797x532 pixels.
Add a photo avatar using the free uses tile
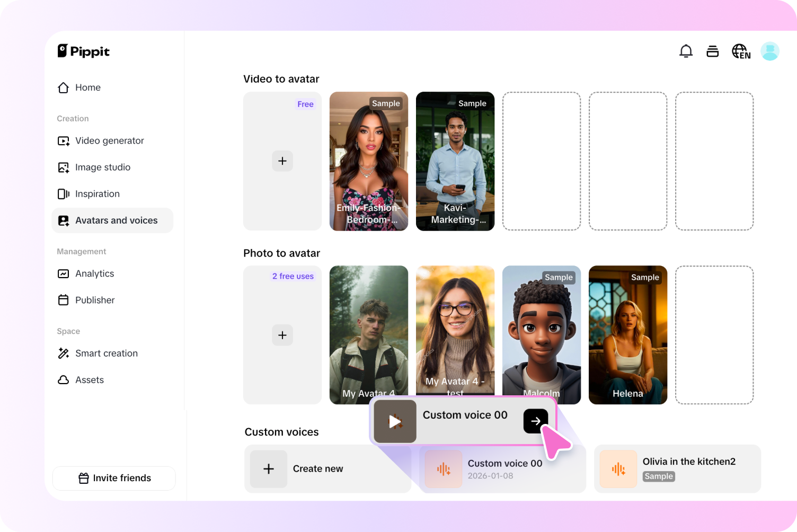tap(282, 335)
